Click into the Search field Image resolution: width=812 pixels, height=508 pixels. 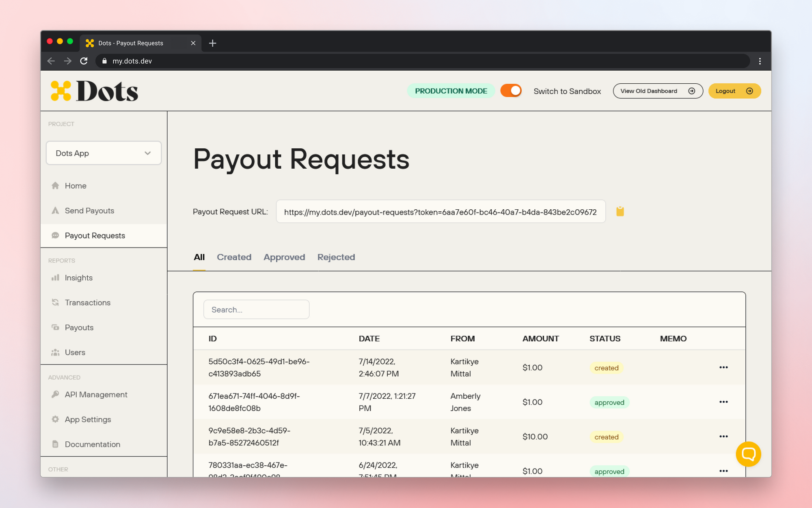pyautogui.click(x=256, y=309)
